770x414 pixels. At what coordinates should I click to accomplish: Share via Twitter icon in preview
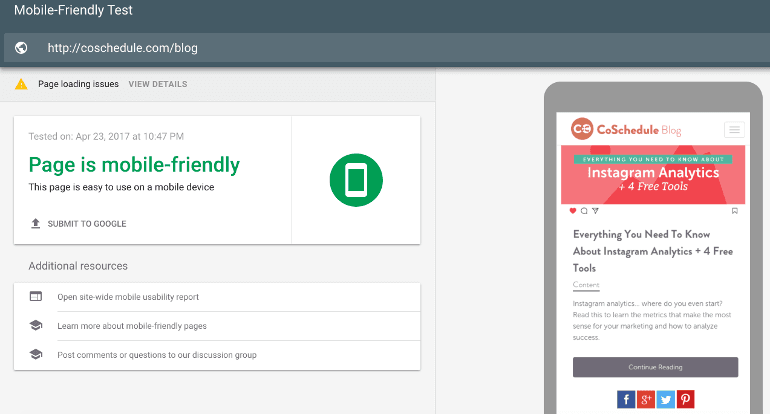click(x=666, y=399)
